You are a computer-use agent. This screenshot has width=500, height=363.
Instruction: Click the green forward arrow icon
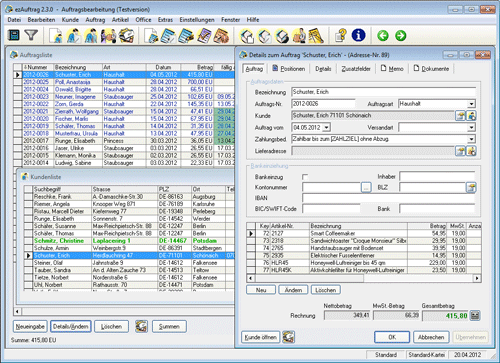pos(401,35)
